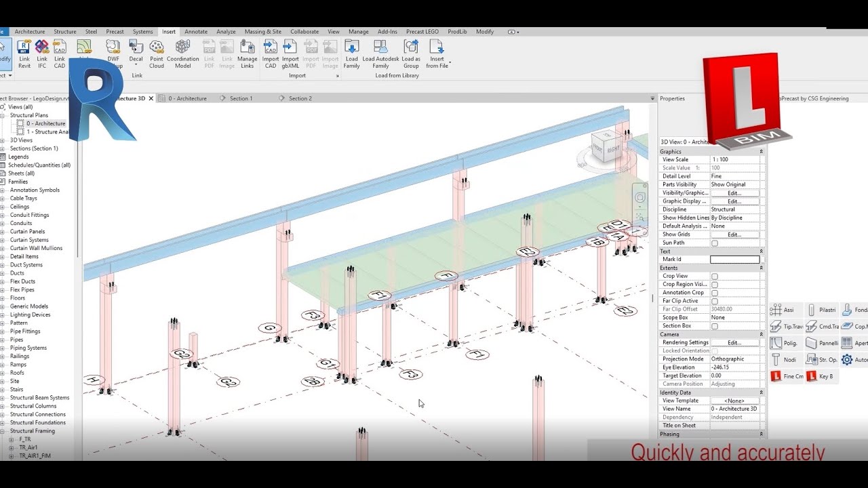Click the Eye Elevation value -246.15

[x=734, y=367]
